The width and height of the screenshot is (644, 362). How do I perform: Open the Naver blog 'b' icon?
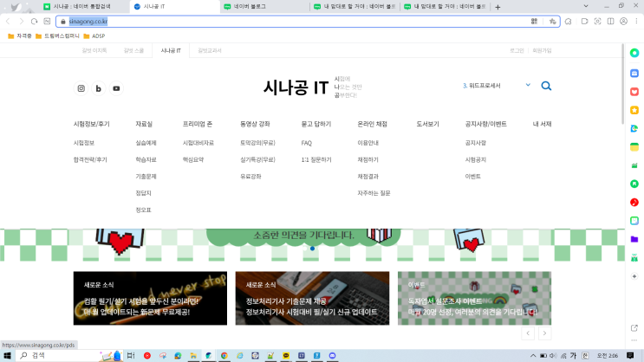(99, 88)
